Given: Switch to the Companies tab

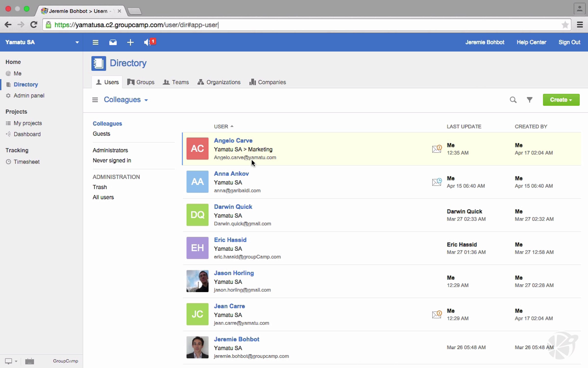Looking at the screenshot, I should 268,82.
